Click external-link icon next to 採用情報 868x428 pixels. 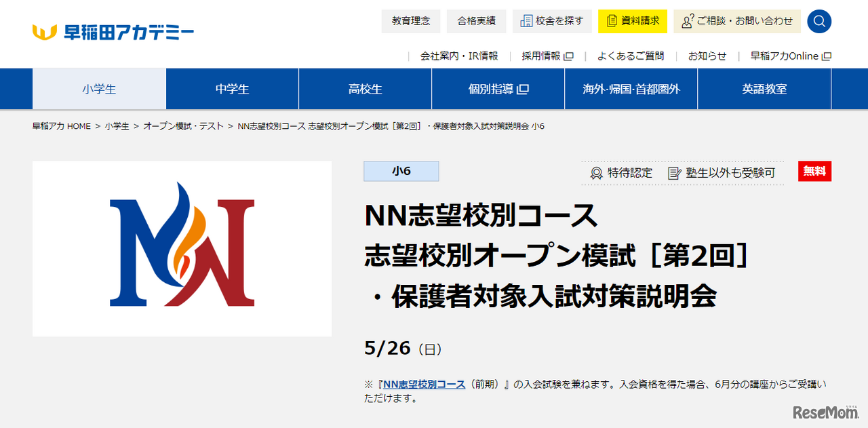(x=569, y=56)
